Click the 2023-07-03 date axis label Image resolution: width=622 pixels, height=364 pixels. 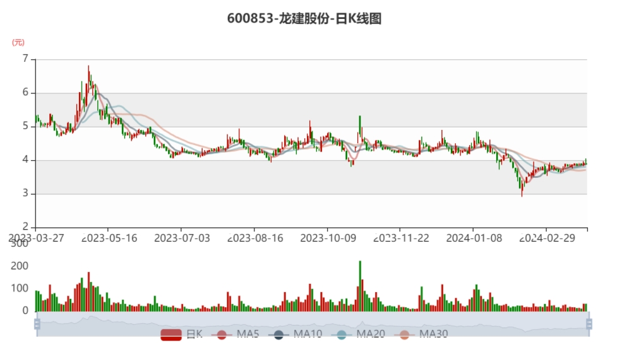click(182, 238)
